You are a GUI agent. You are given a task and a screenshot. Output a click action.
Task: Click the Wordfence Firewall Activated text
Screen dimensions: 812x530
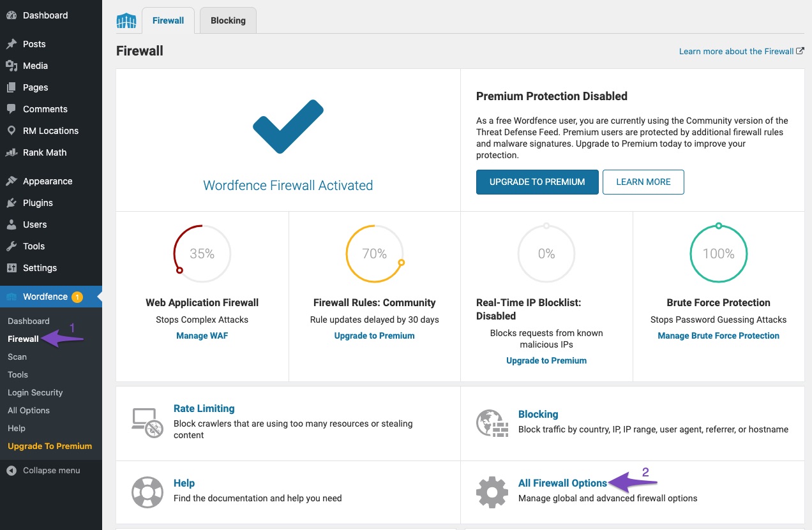pyautogui.click(x=288, y=186)
